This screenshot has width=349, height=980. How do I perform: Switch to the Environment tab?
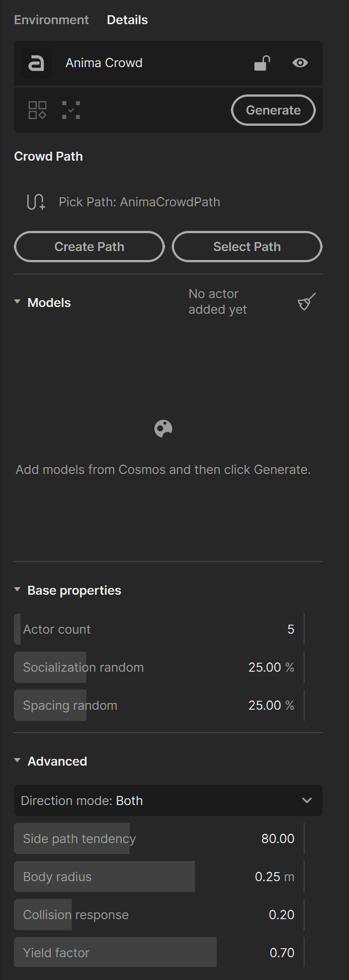[x=51, y=20]
